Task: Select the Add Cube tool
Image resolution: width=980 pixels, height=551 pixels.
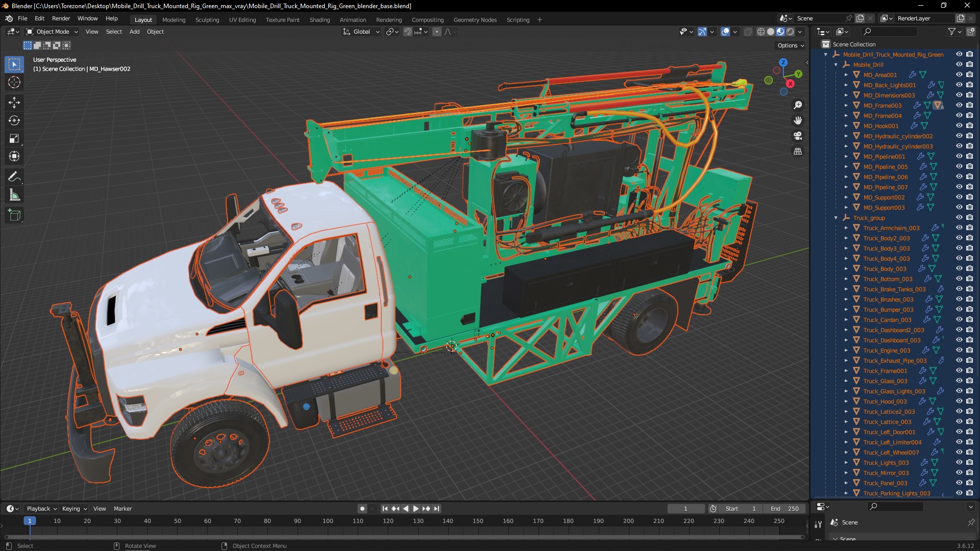Action: coord(14,215)
